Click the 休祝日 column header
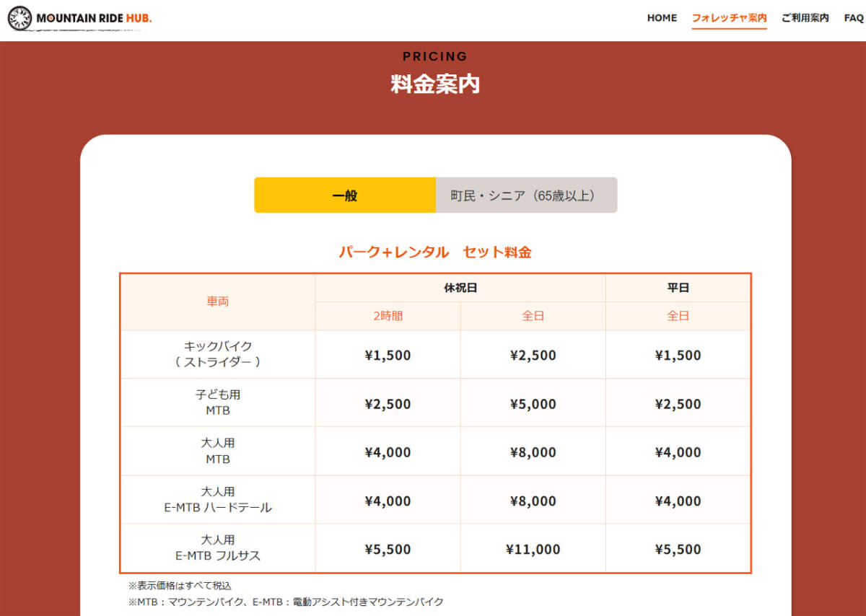The width and height of the screenshot is (866, 616). pos(460,288)
